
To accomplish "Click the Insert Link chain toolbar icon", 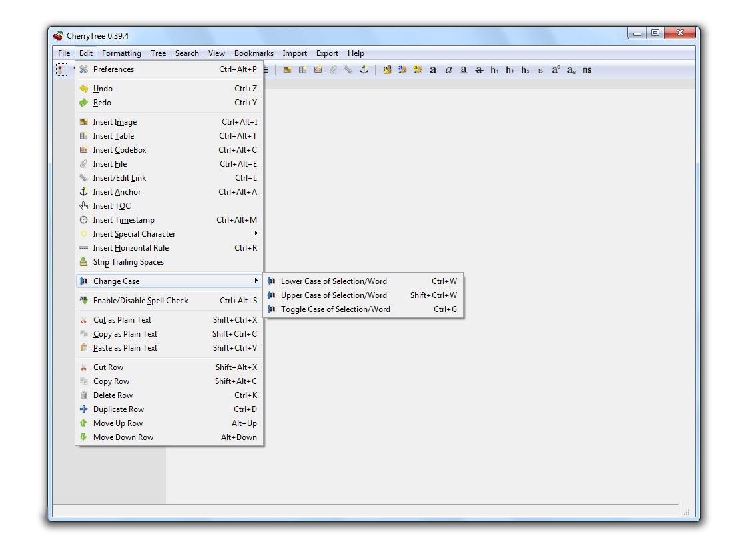I will click(348, 70).
